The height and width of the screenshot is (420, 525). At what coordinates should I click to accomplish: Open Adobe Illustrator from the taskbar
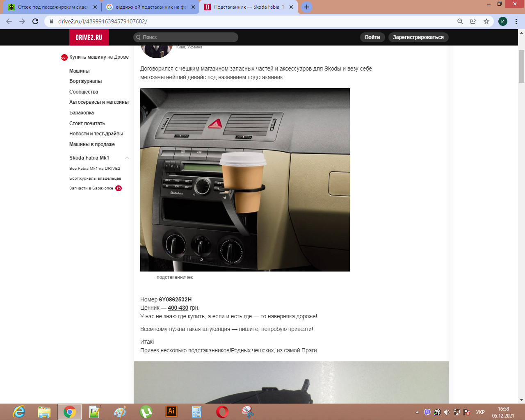pos(171,411)
